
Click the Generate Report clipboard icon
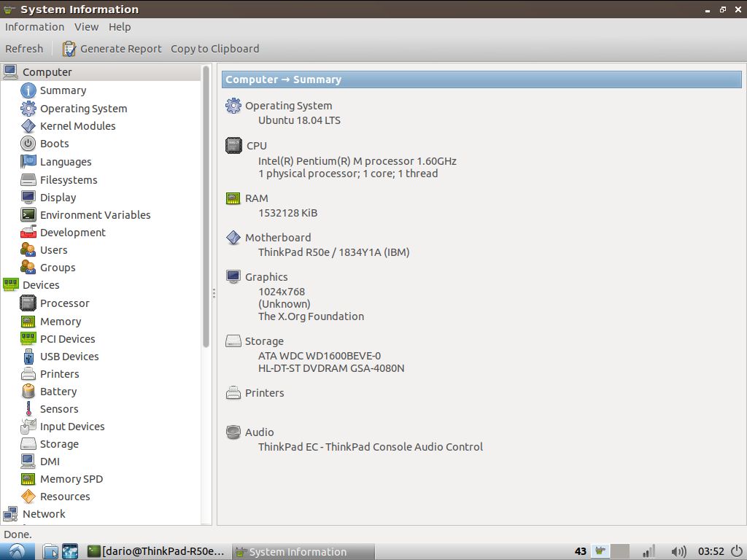[69, 49]
